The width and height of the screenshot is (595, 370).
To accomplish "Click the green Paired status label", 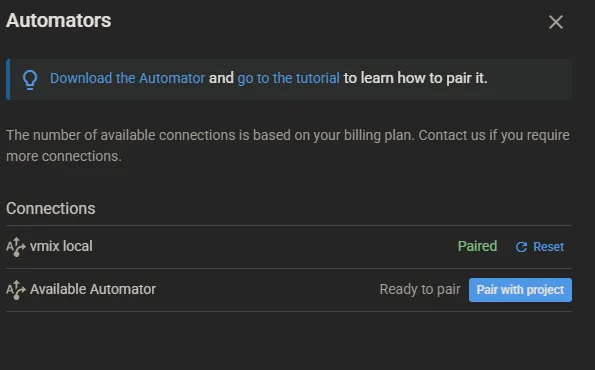I will 477,246.
